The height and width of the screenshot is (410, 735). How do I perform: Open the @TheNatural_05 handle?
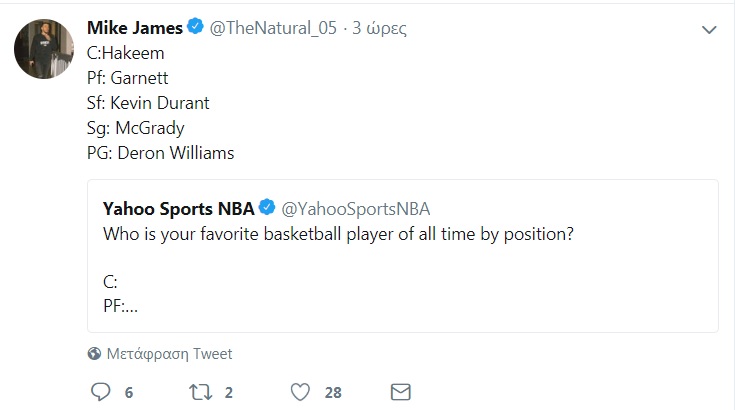(271, 28)
